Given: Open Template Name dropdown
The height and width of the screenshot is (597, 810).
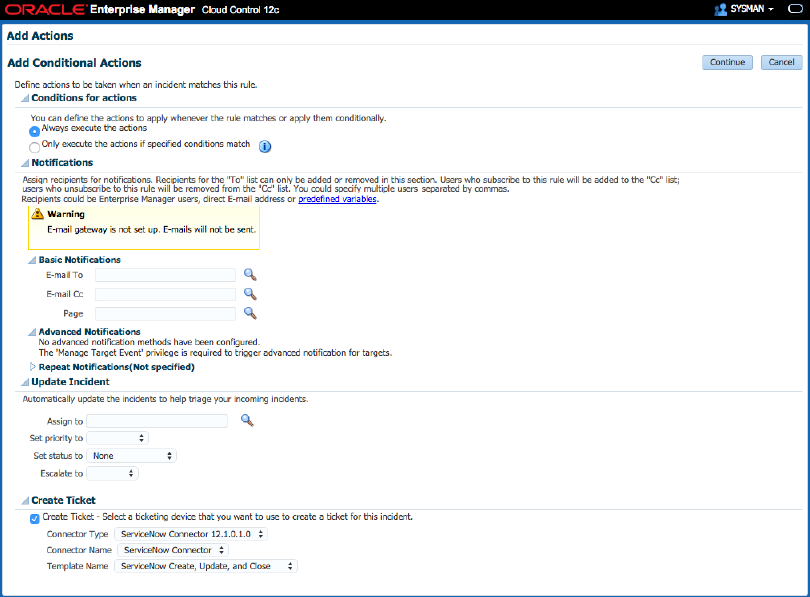Looking at the screenshot, I should pyautogui.click(x=206, y=566).
